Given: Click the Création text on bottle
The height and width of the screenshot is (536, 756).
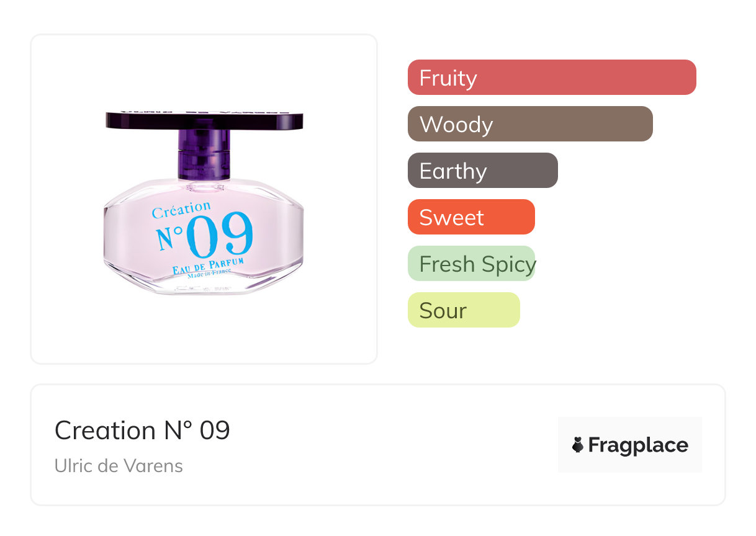Looking at the screenshot, I should point(181,210).
